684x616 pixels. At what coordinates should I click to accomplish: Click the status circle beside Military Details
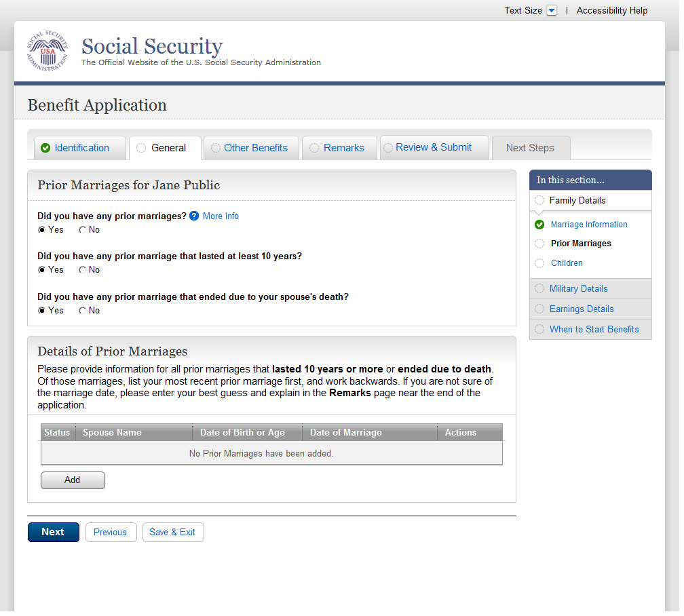pos(539,289)
